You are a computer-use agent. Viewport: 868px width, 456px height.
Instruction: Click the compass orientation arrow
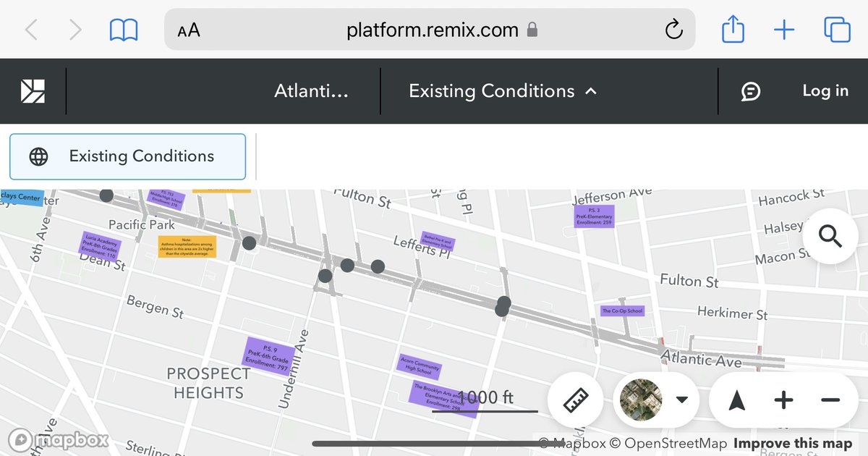736,400
